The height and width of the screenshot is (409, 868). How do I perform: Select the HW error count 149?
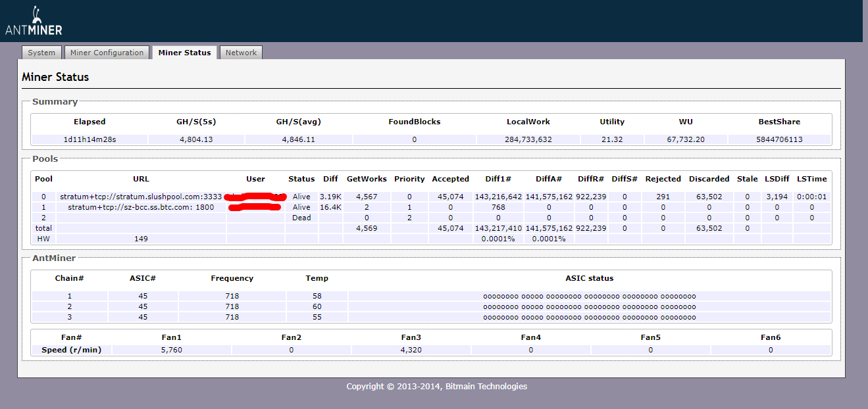(141, 239)
